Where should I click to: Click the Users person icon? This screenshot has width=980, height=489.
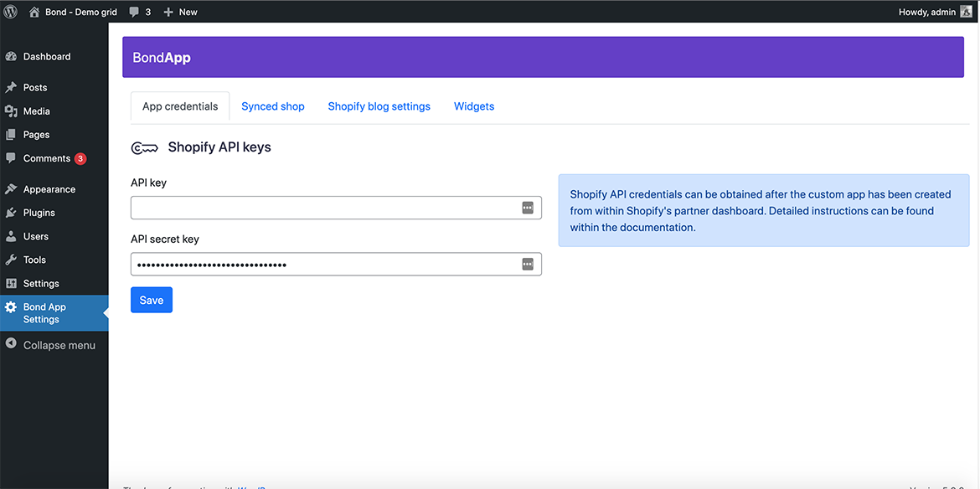11,237
